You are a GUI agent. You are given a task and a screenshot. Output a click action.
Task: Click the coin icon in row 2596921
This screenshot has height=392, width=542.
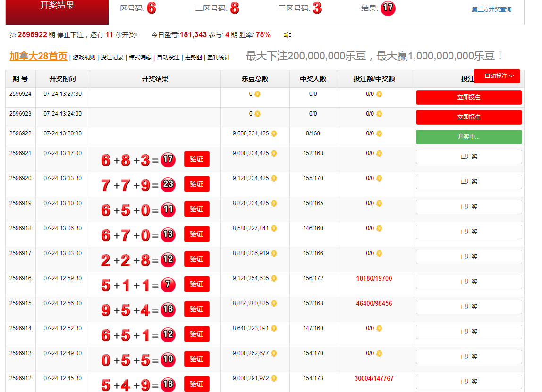pyautogui.click(x=274, y=153)
